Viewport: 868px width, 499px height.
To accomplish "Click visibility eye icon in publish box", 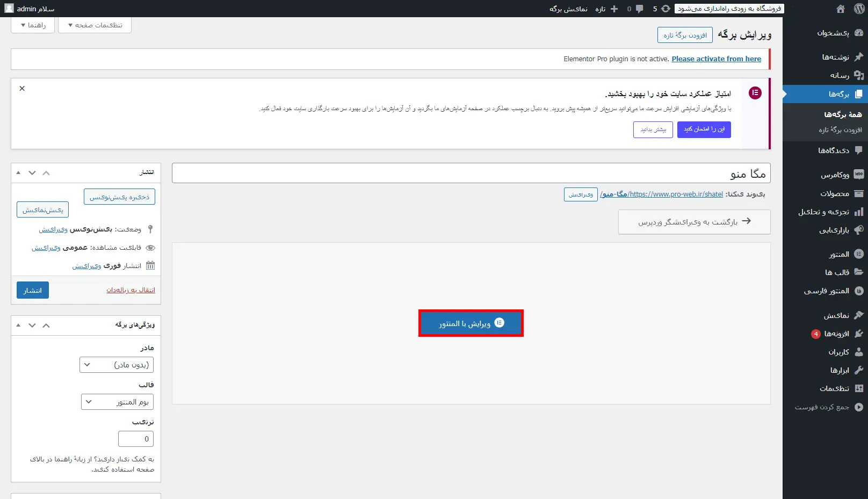I will pos(150,248).
